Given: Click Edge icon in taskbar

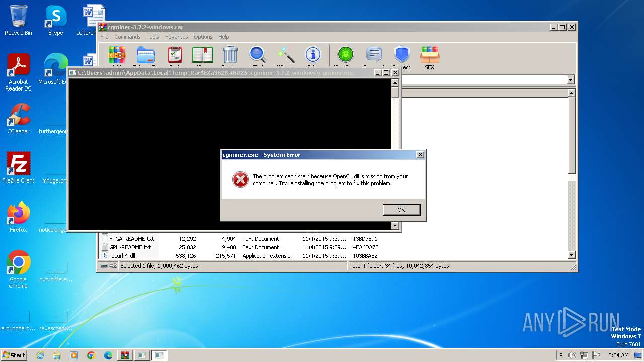Looking at the screenshot, I should 108,355.
